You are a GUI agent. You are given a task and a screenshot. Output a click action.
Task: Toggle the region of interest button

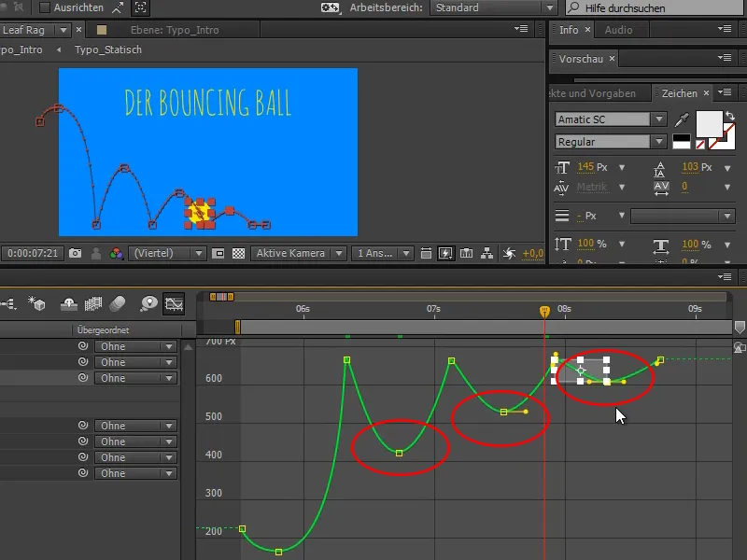(x=218, y=253)
